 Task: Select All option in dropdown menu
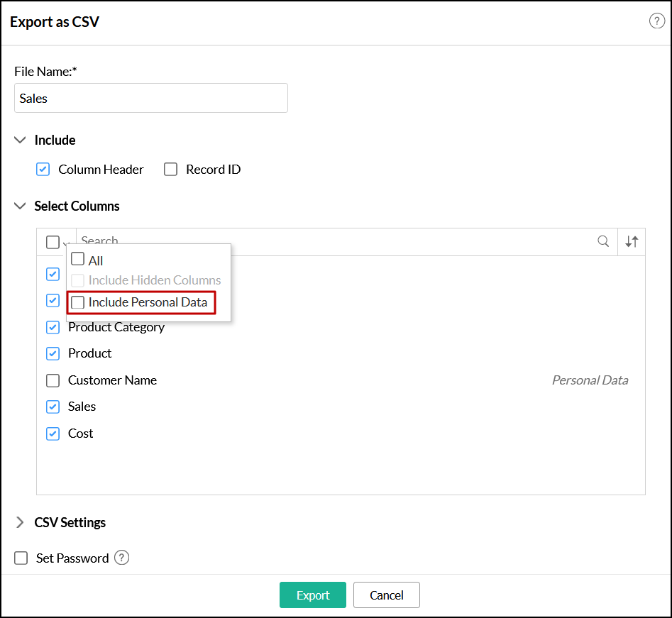point(78,260)
